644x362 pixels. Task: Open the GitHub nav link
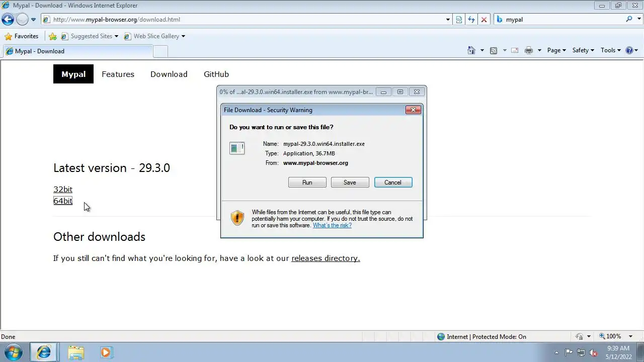(x=216, y=74)
